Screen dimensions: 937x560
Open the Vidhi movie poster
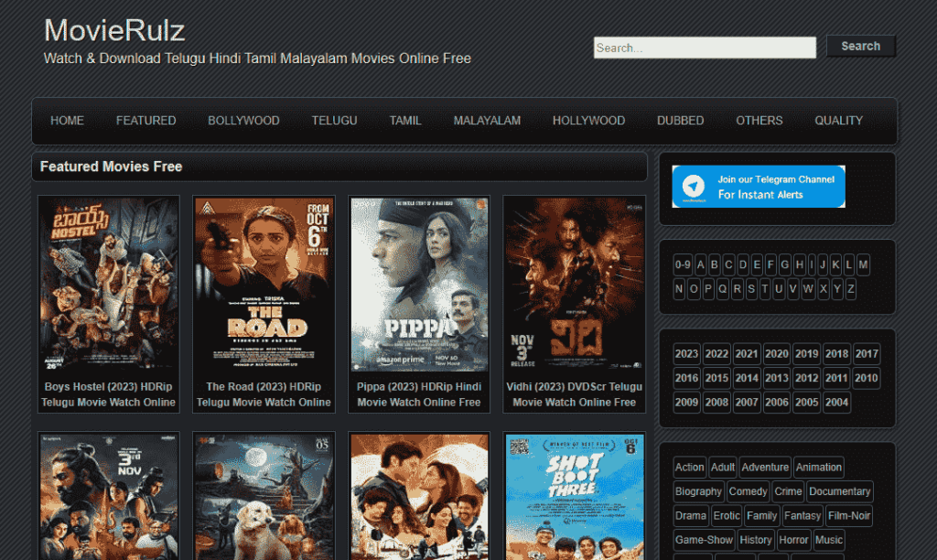click(575, 285)
